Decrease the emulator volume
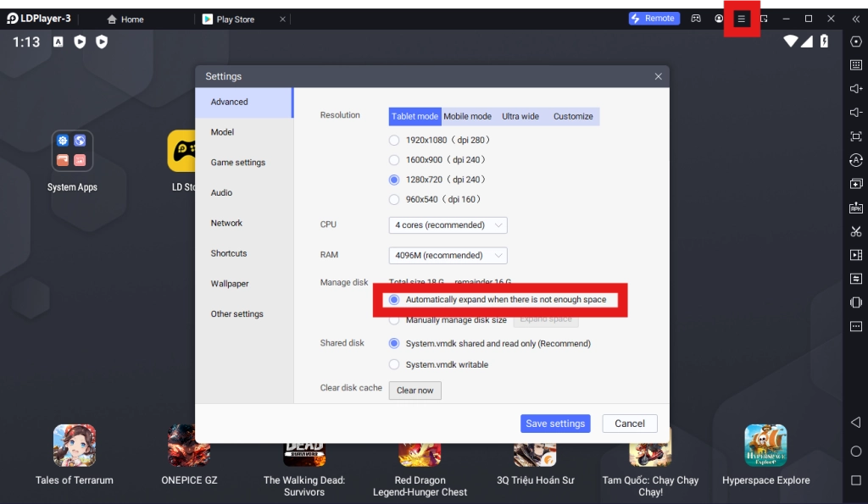Image resolution: width=868 pixels, height=504 pixels. (x=856, y=112)
